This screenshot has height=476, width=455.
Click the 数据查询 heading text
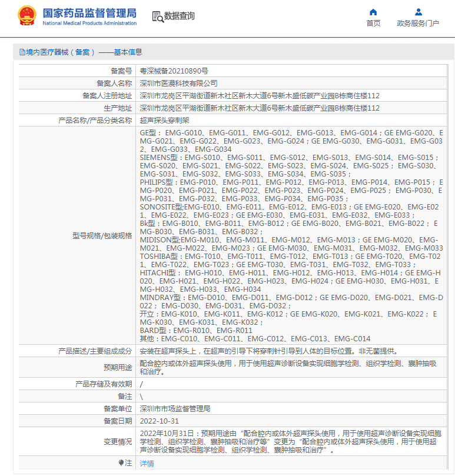point(179,16)
